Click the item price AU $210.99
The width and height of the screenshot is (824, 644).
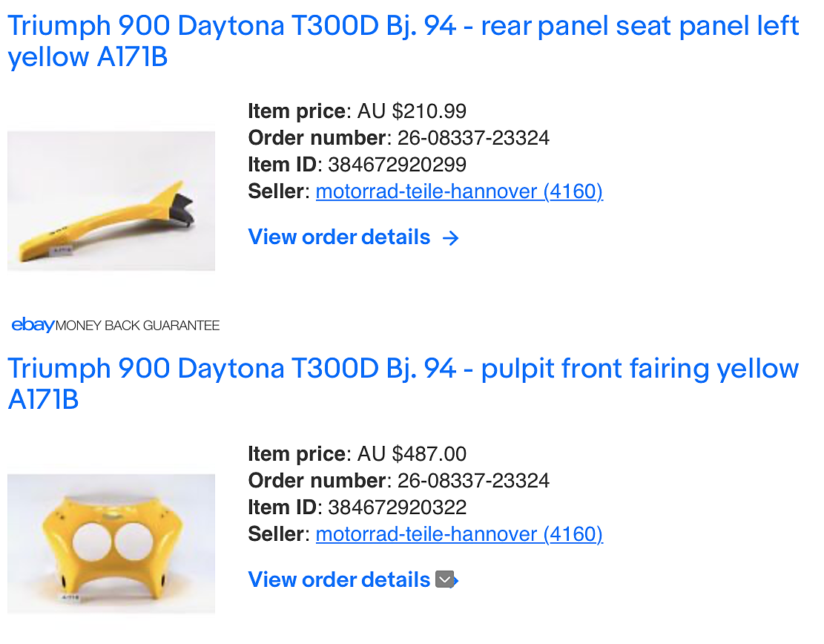(x=412, y=111)
